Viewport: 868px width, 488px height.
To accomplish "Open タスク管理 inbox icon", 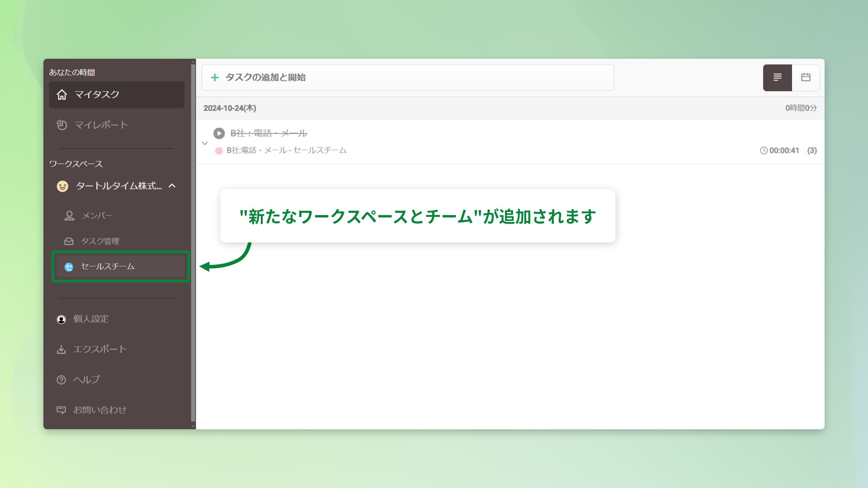I will click(69, 241).
